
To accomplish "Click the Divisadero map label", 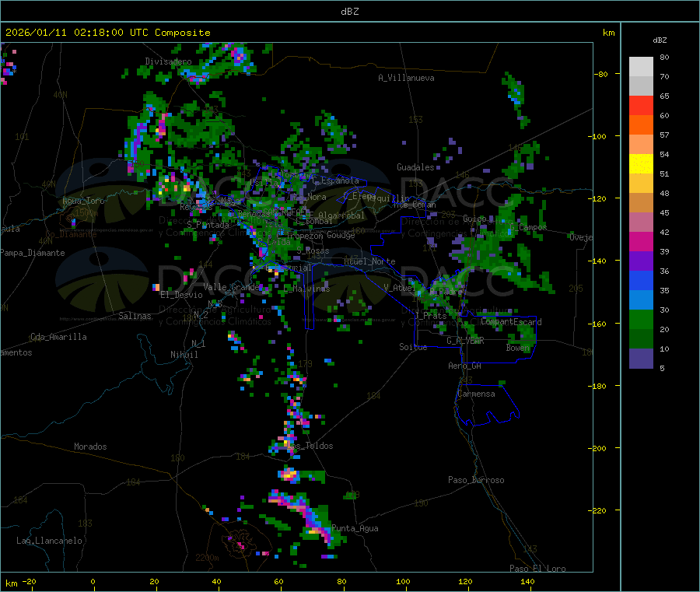I will (x=168, y=61).
